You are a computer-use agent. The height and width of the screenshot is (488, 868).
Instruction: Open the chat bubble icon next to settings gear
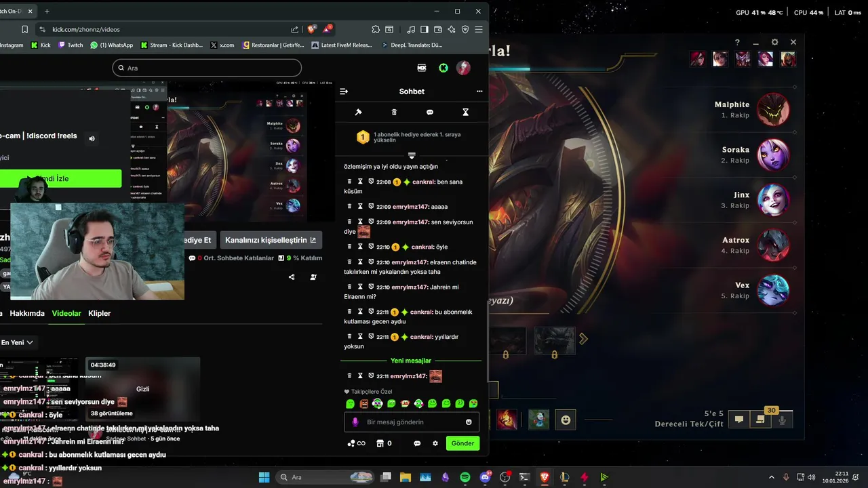tap(417, 443)
